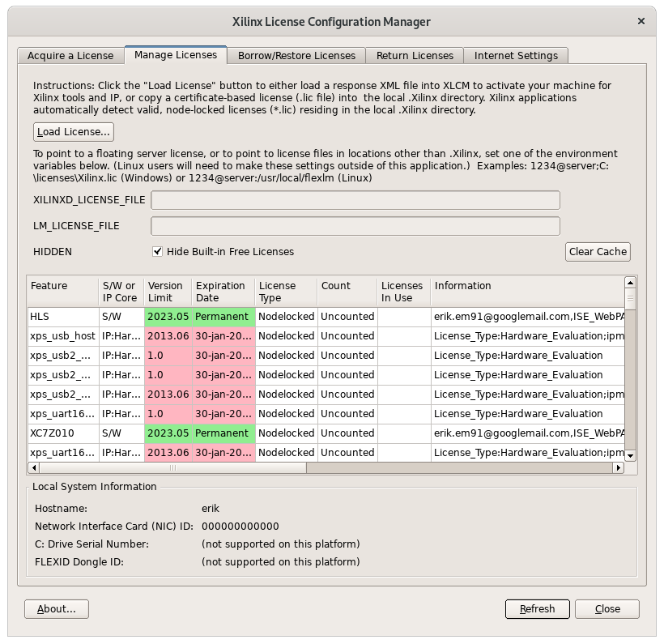Click XC7Z010 row's erik.em91 information cell
Viewport: 664px width, 644px height.
(x=528, y=433)
